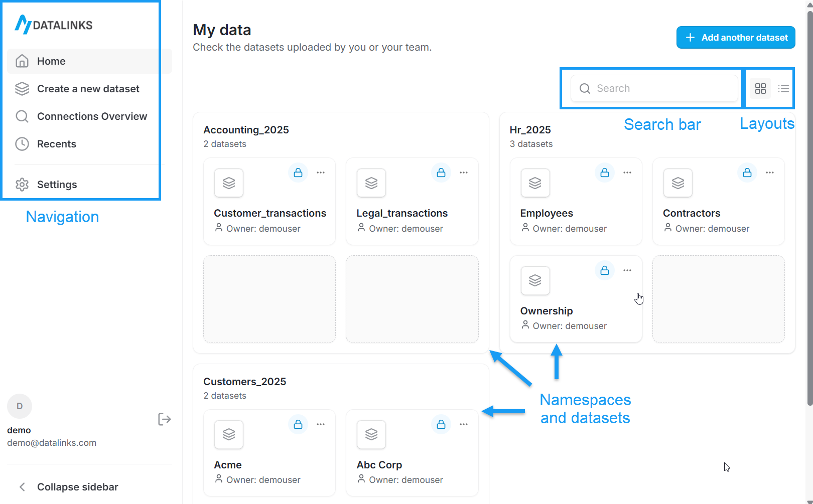The width and height of the screenshot is (813, 504).
Task: Select the Create a new dataset icon
Action: pos(22,89)
